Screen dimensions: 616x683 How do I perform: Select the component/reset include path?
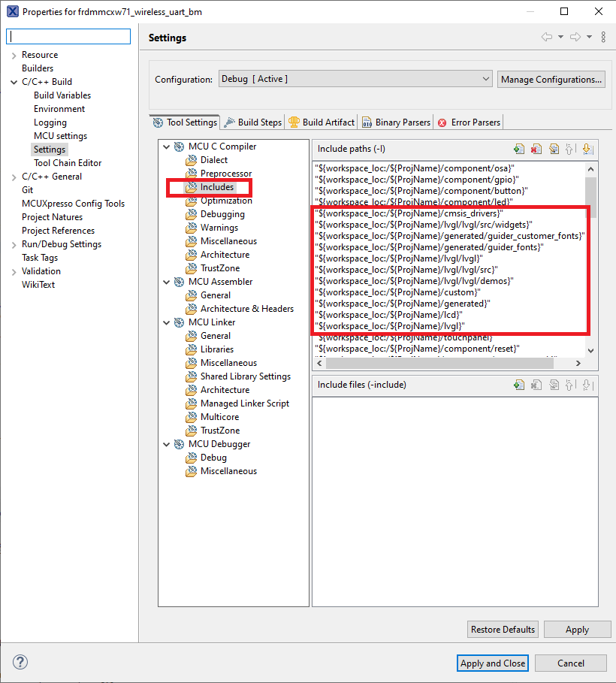click(418, 349)
